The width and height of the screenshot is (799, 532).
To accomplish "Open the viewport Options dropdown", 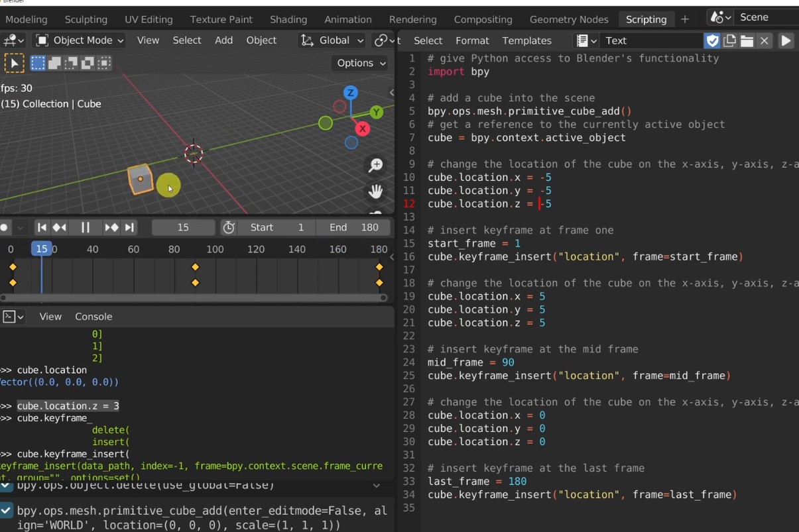I will click(x=360, y=63).
